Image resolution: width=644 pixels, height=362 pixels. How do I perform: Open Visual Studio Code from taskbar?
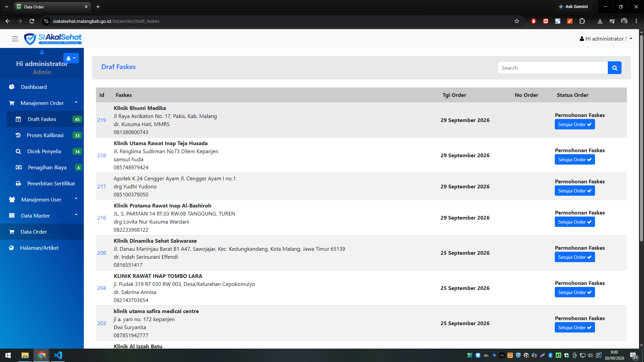[x=58, y=355]
